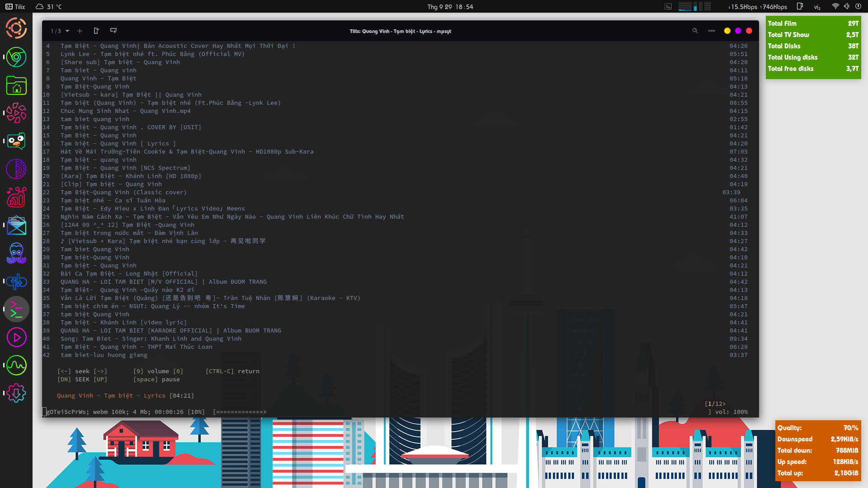The width and height of the screenshot is (868, 488).
Task: Open the pink pinwheel app in dock
Action: point(16,113)
